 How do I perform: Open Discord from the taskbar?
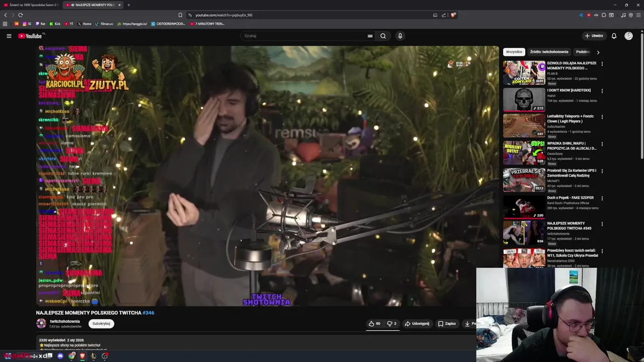60,356
